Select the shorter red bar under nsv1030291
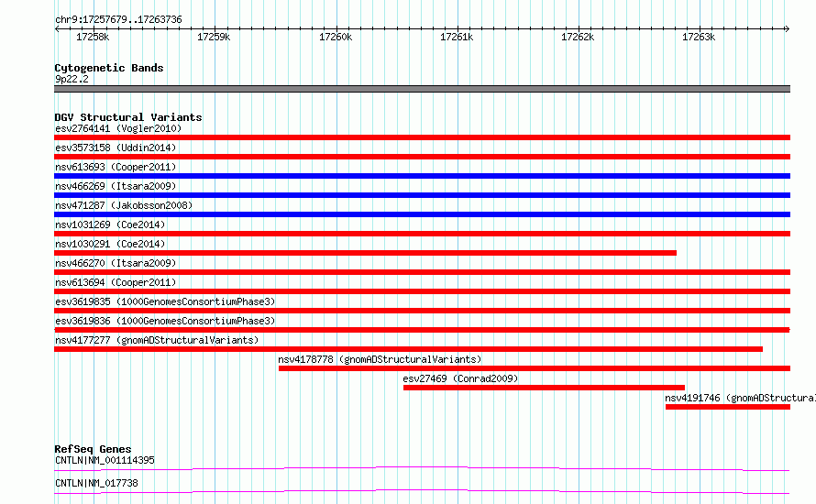This screenshot has height=504, width=816. 365,253
